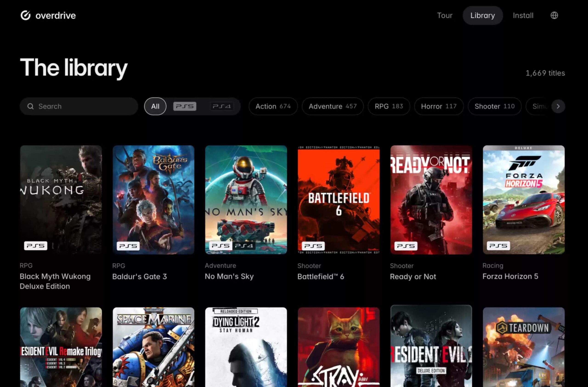Click PS5 badge on Ready or Not cover
The image size is (588, 387).
click(406, 246)
